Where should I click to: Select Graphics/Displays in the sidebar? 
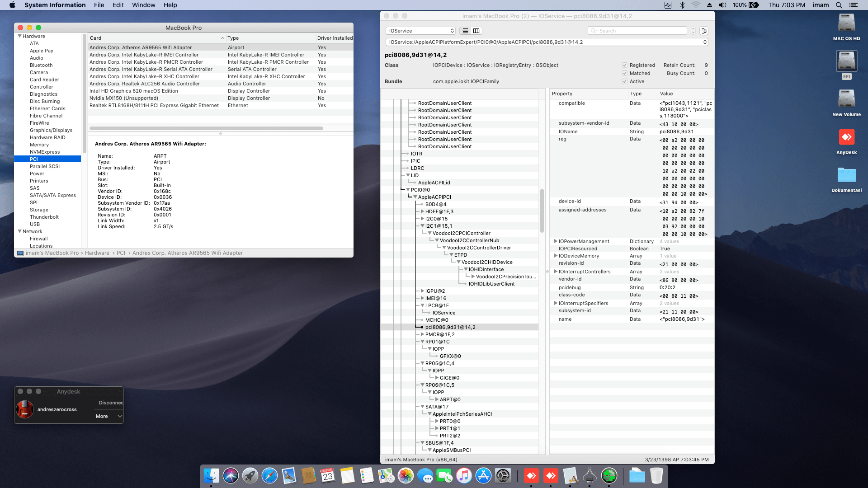coord(51,130)
